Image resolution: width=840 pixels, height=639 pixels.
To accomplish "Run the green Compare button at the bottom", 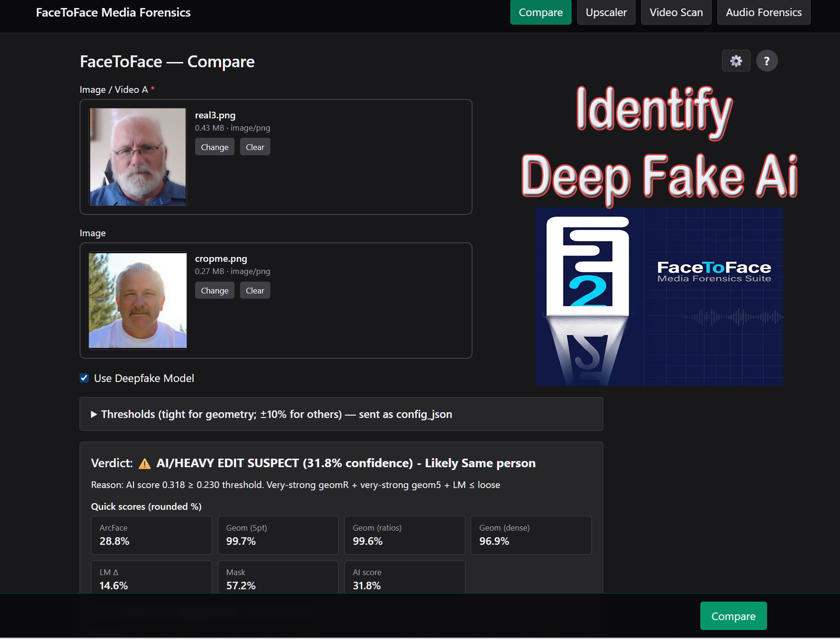I will pos(733,616).
